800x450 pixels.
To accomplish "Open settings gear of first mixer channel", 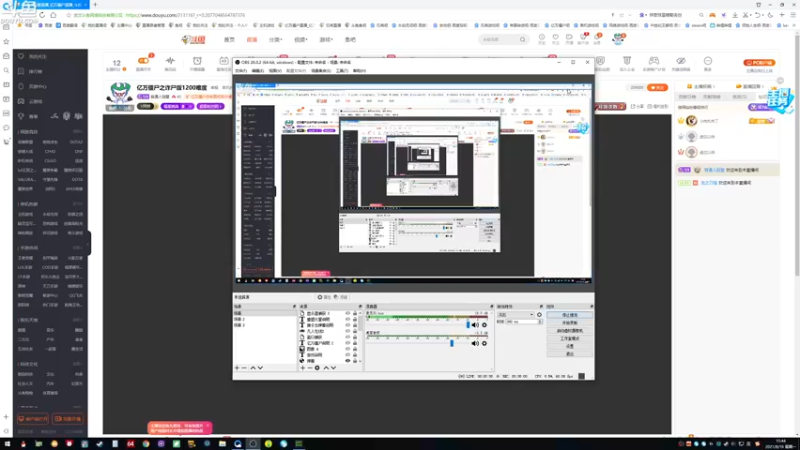I will point(484,325).
